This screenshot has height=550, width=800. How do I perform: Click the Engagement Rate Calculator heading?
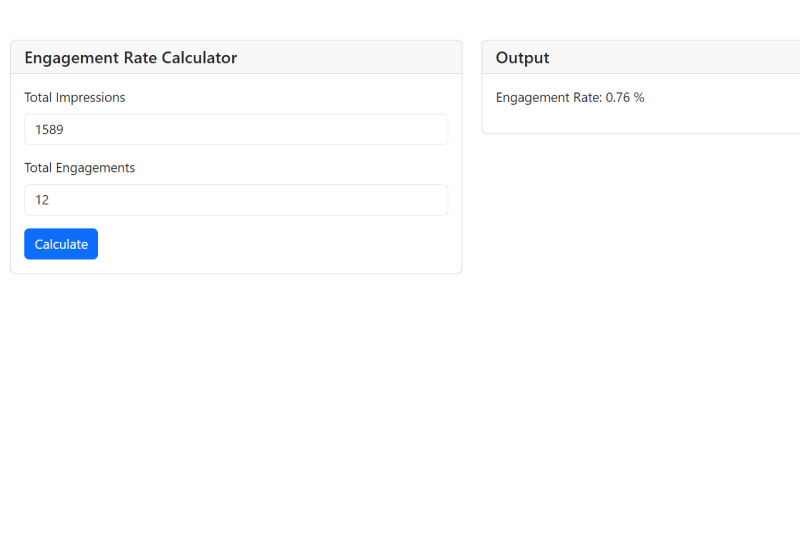[x=131, y=58]
